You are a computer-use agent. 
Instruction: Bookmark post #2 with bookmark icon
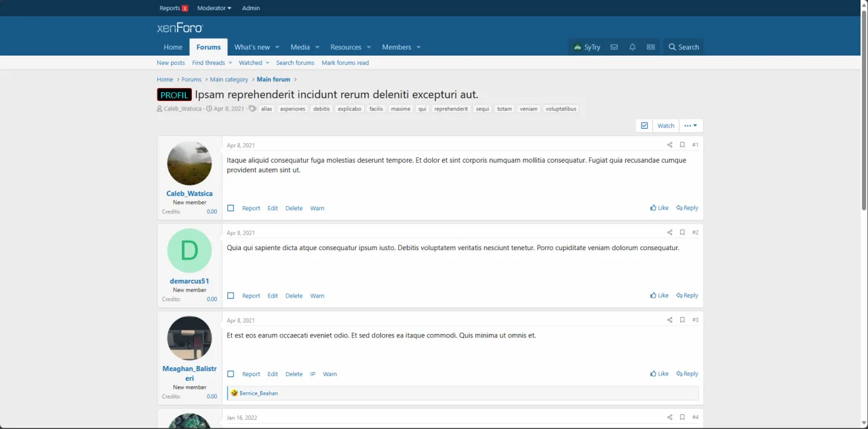(x=682, y=232)
